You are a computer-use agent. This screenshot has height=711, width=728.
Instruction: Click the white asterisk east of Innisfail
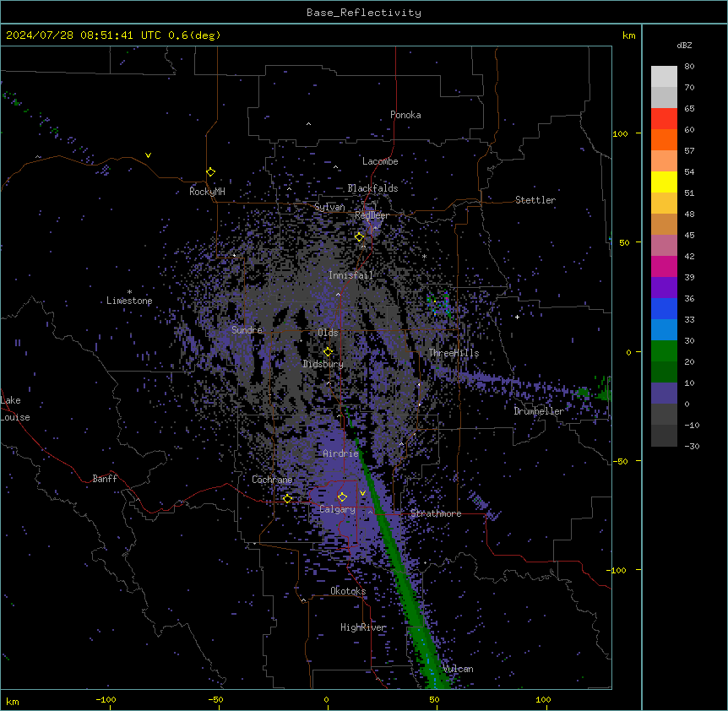click(x=424, y=256)
